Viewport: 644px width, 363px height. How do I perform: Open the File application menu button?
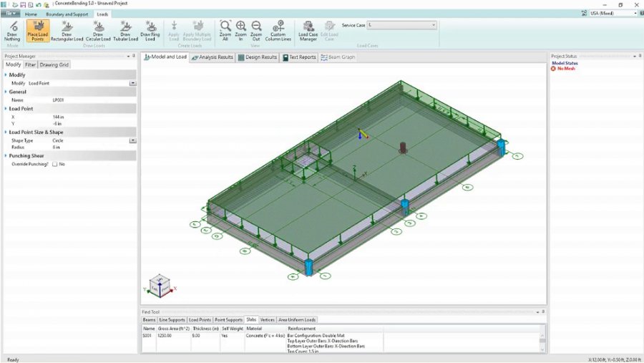[x=10, y=14]
